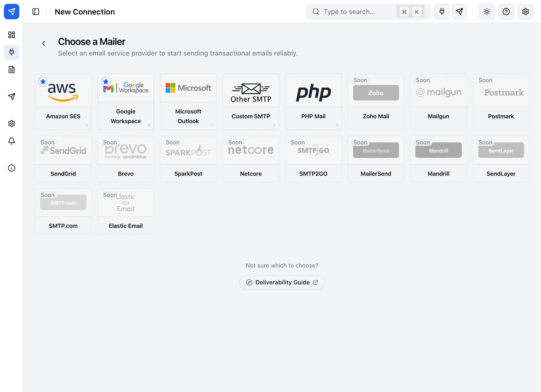Click the Elastic Email coming soon card

tap(126, 211)
